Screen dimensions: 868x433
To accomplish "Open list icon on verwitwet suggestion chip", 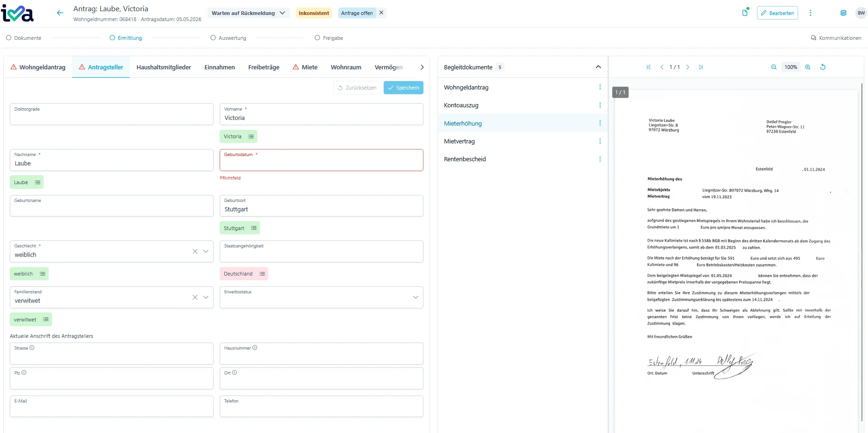I will 46,320.
